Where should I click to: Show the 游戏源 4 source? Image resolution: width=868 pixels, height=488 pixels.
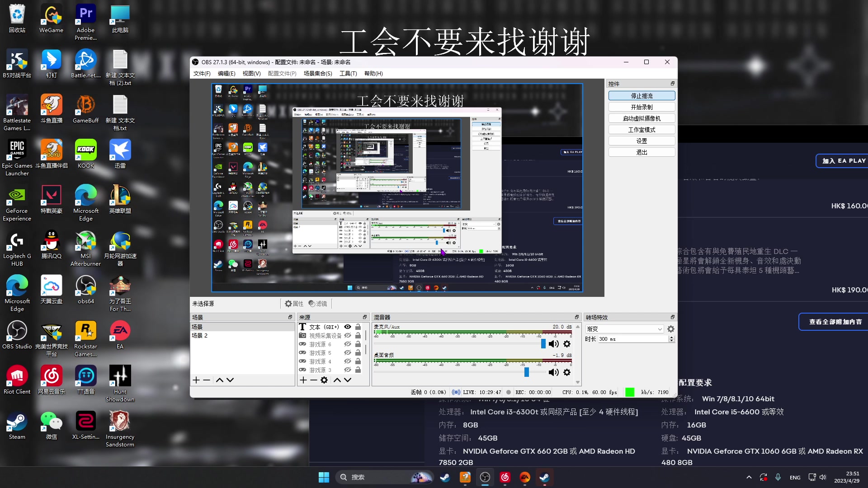tap(348, 361)
